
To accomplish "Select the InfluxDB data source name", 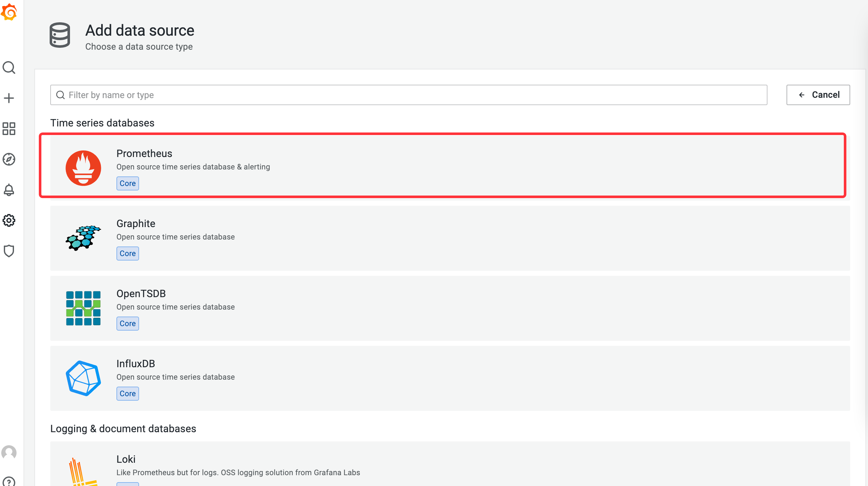I will (136, 364).
